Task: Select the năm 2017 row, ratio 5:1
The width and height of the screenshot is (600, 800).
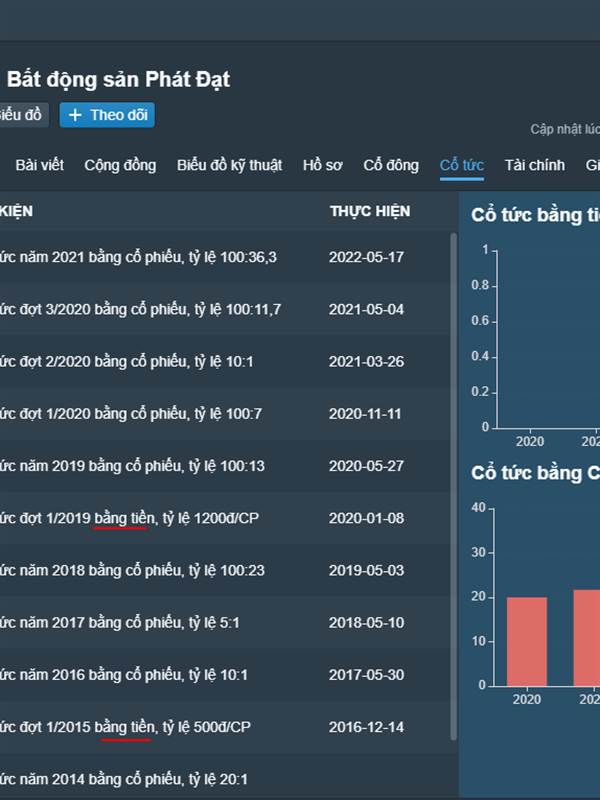Action: click(x=224, y=622)
